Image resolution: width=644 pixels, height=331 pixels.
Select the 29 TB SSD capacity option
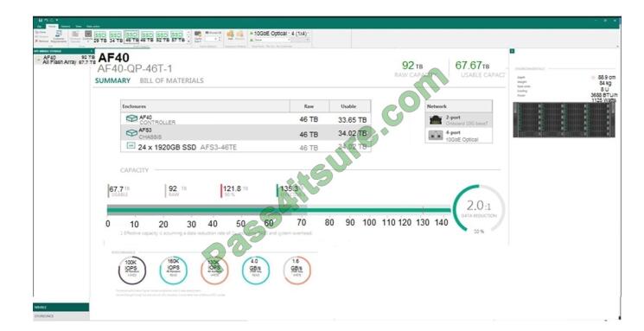(99, 36)
